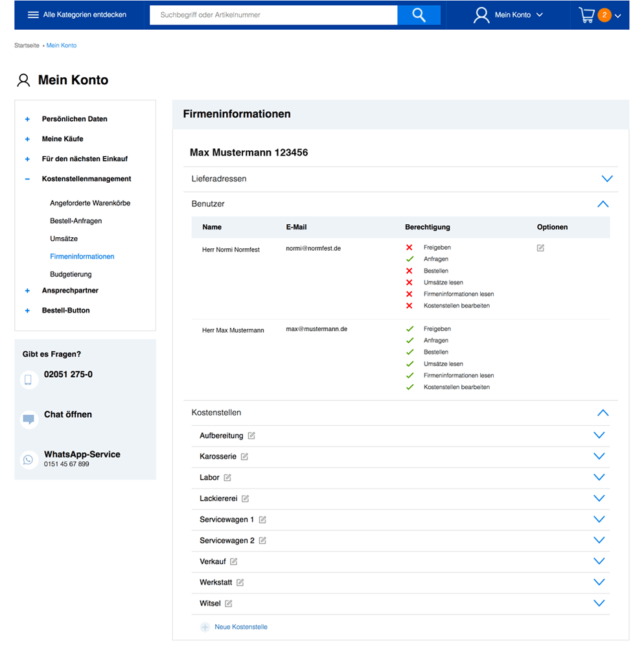Expand Für den nächsten Einkauf plus icon

(x=27, y=159)
